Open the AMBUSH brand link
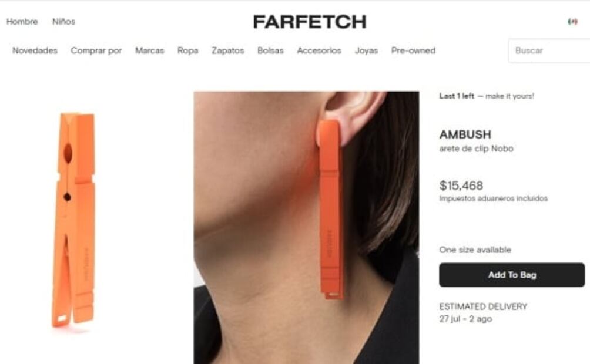 [465, 134]
